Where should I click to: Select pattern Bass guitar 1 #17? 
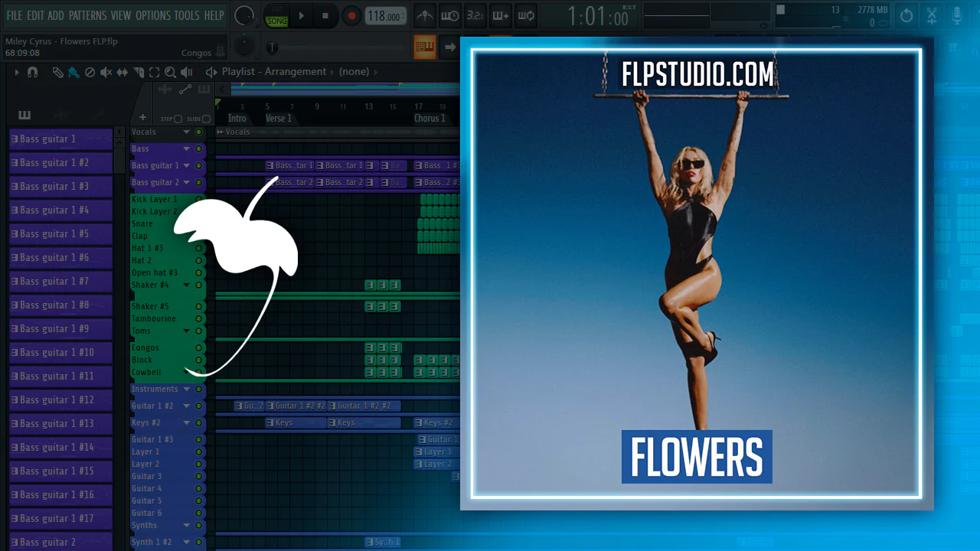click(60, 518)
